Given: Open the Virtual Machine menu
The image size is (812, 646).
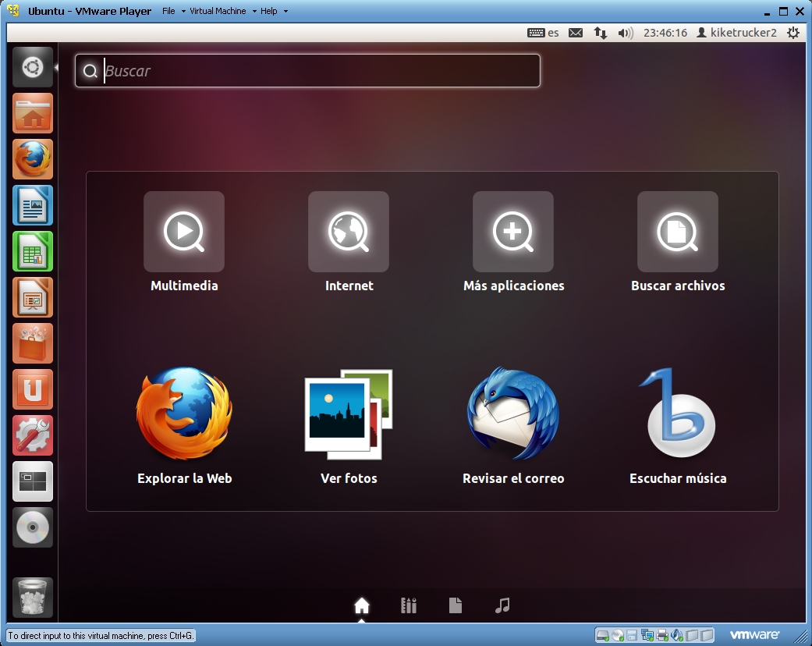Looking at the screenshot, I should 218,11.
